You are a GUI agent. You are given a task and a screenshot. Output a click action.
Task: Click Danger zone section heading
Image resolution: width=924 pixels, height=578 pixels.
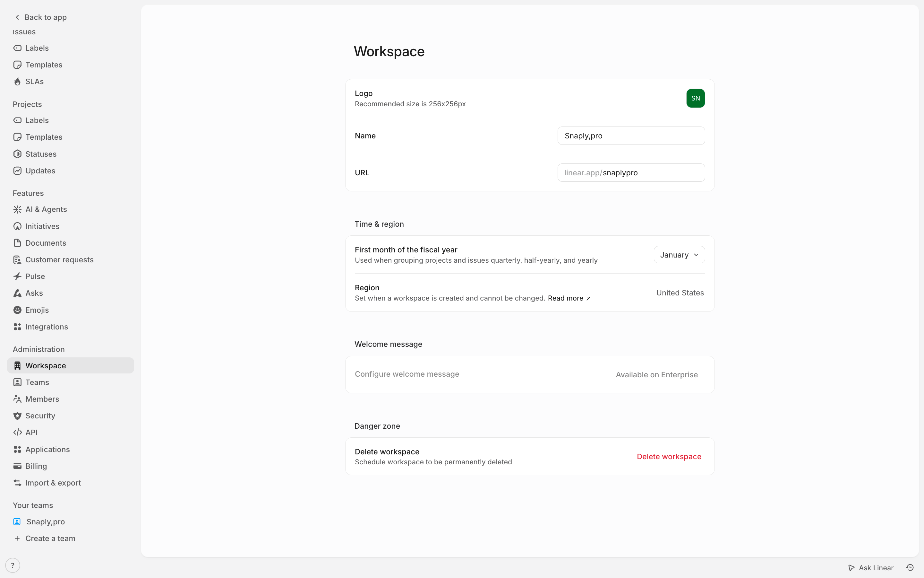(x=377, y=426)
